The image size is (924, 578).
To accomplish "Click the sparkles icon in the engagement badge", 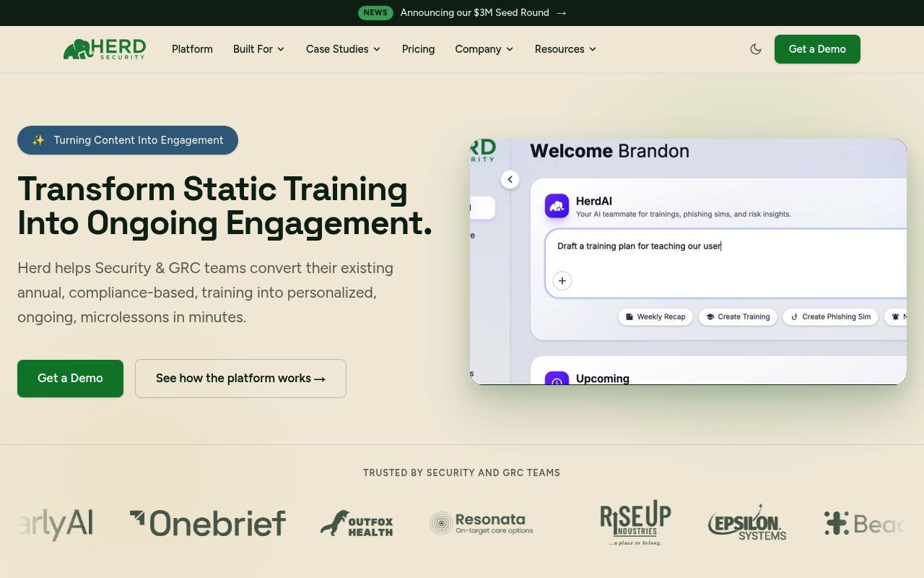I will pos(38,140).
